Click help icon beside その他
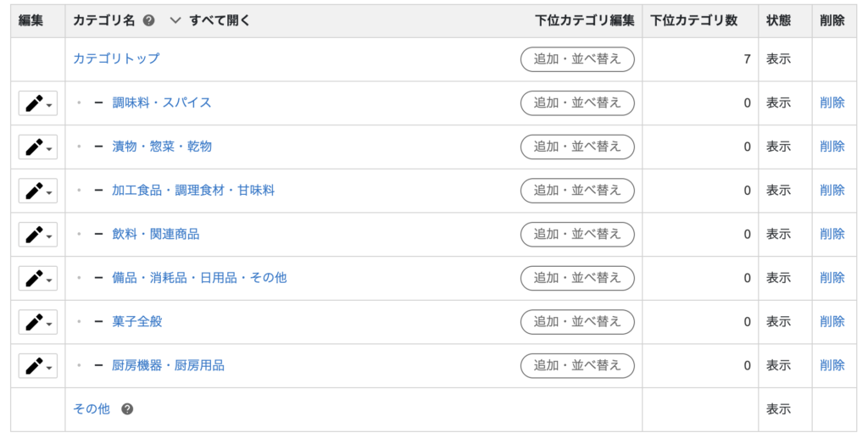Screen dimensions: 868x444 [127, 409]
